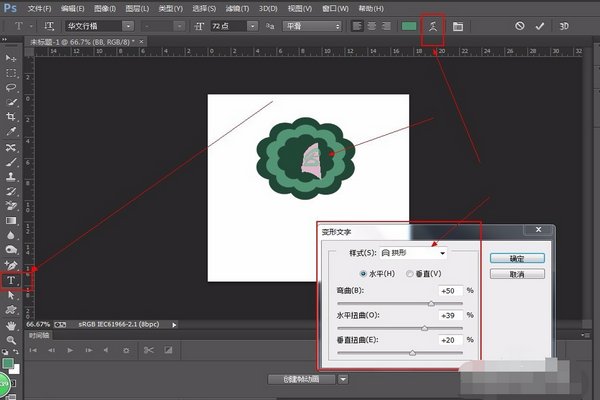The height and width of the screenshot is (400, 600).
Task: Select the Rectangular Marquee tool
Action: [11, 73]
